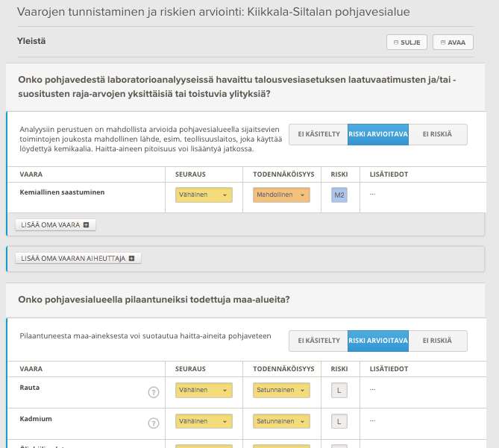Open help icon for Rauta

pos(154,392)
